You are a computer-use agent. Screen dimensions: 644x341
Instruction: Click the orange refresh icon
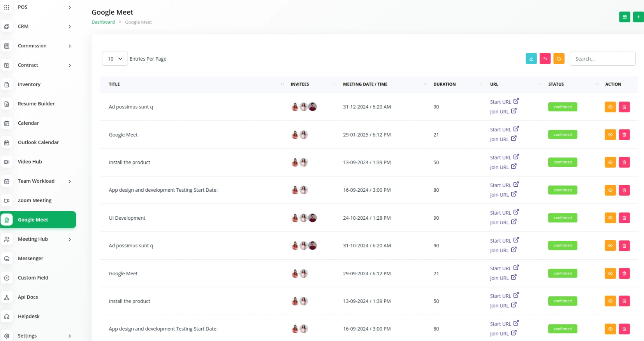click(x=559, y=59)
